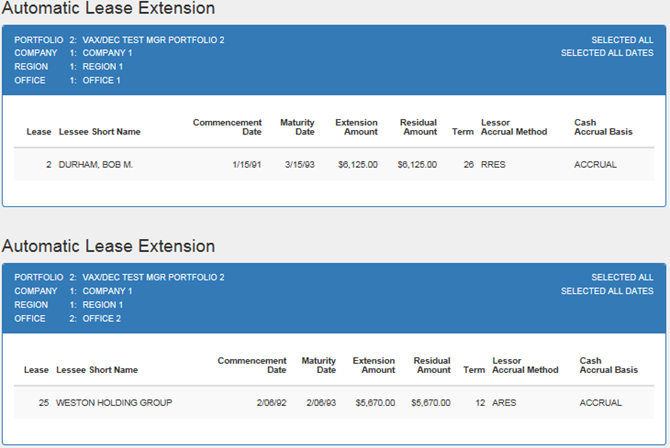Click lease number 2 in first table

tap(49, 165)
